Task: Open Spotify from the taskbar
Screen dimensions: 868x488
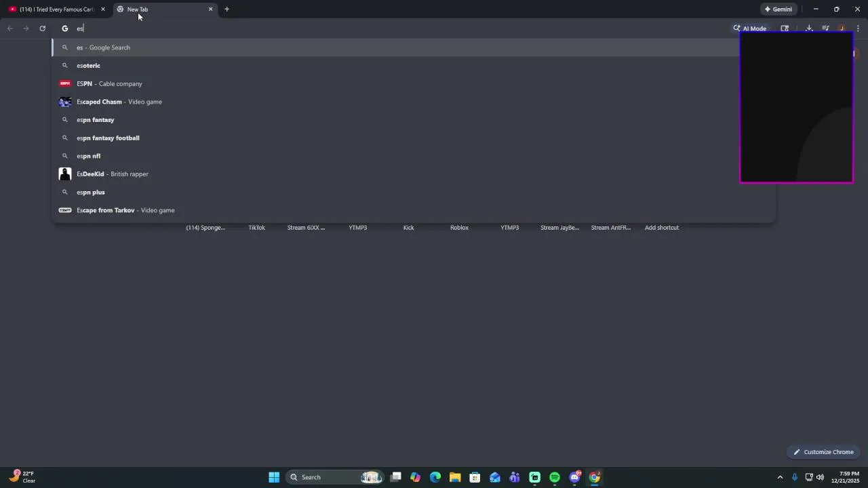Action: point(555,477)
